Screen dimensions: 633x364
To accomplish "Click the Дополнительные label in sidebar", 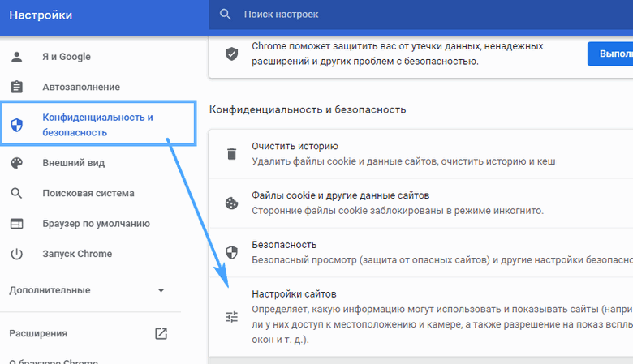I will (x=50, y=290).
